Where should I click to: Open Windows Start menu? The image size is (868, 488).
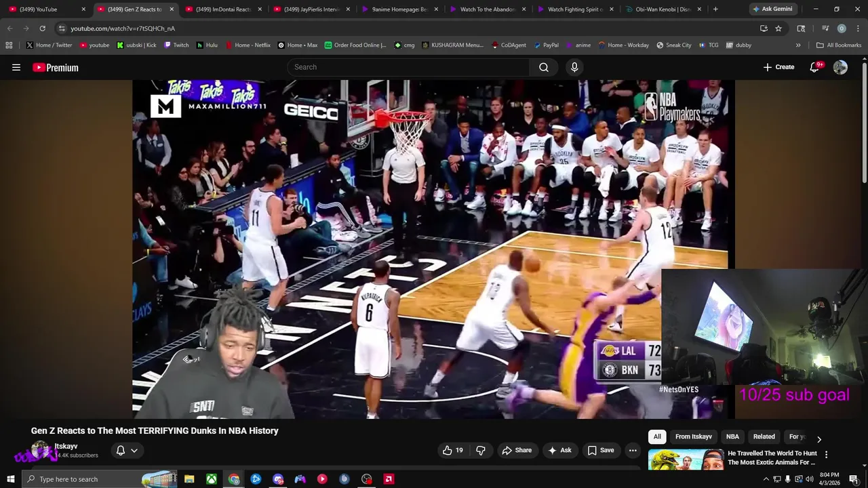click(10, 479)
